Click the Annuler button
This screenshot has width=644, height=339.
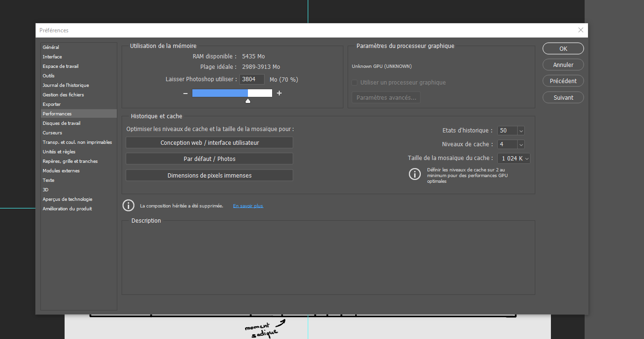coord(563,65)
